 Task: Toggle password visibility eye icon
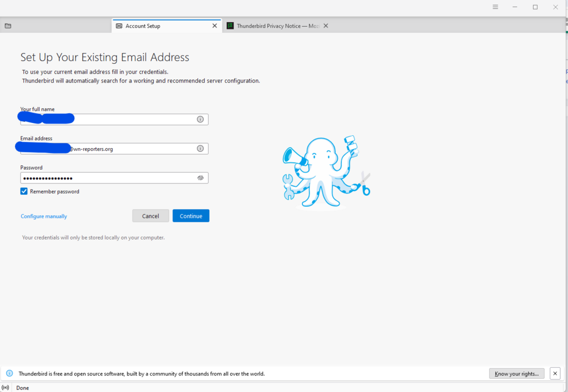[x=200, y=178]
